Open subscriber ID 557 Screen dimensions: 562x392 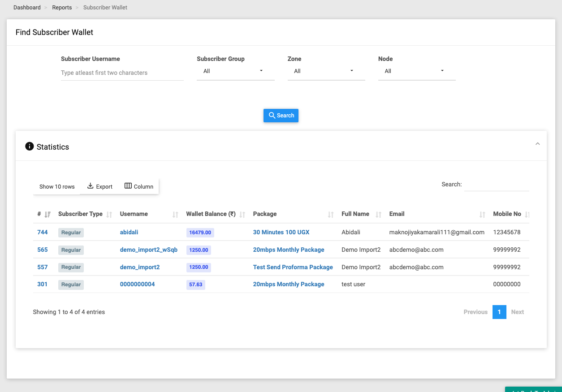coord(43,267)
